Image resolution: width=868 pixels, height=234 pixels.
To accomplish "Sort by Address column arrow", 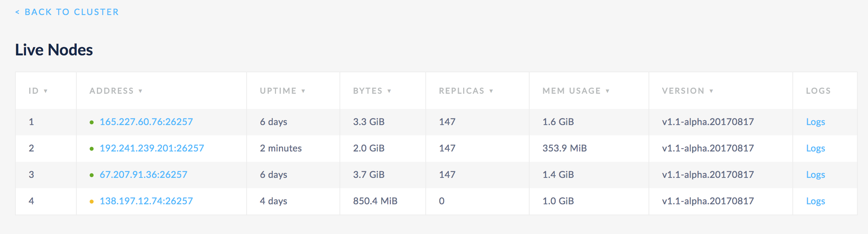I will pos(141,91).
